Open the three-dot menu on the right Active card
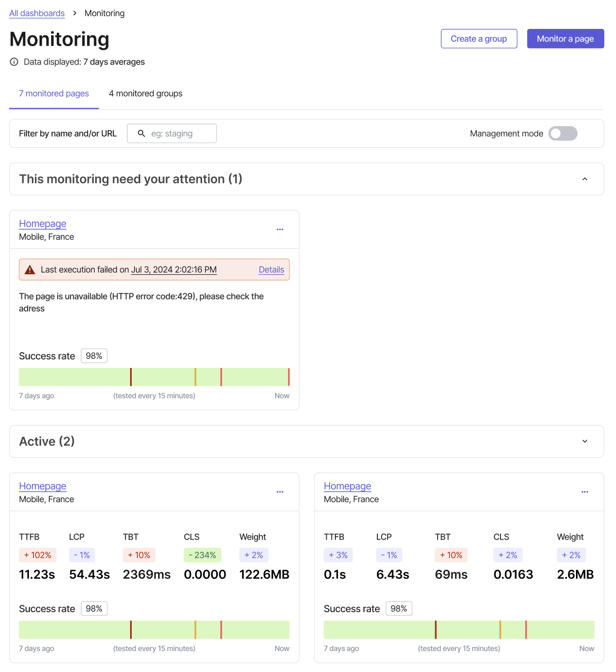This screenshot has height=672, width=616. tap(585, 492)
